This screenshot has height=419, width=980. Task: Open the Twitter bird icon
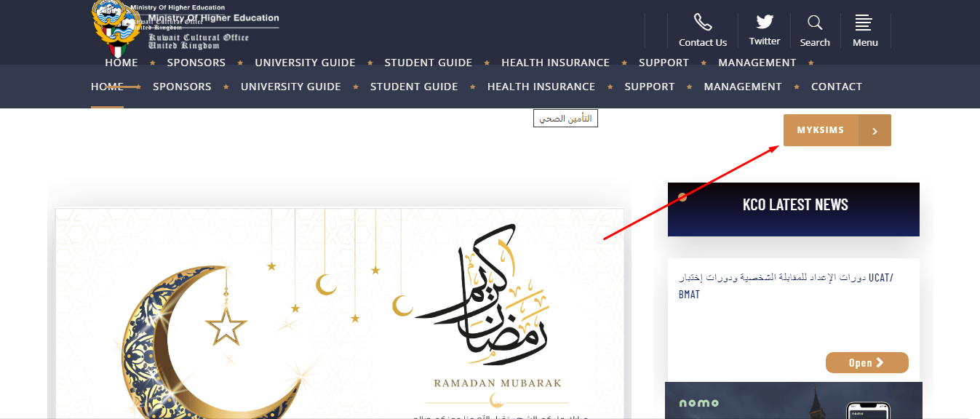pyautogui.click(x=765, y=22)
